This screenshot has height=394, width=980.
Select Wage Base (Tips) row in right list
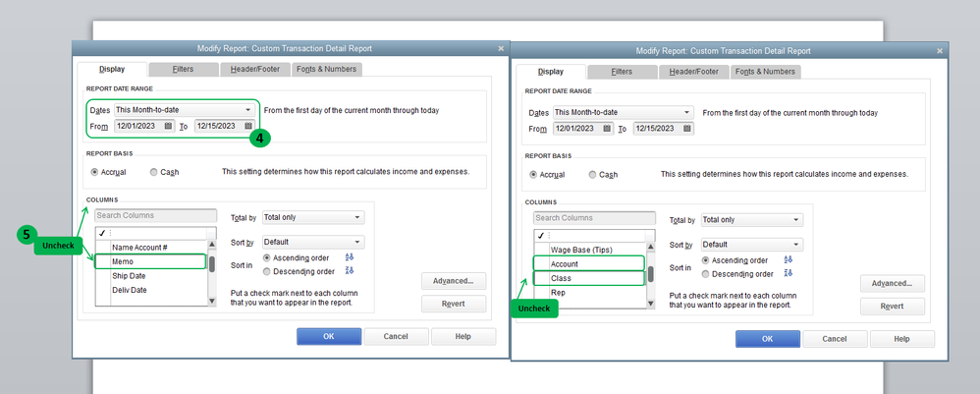point(590,250)
